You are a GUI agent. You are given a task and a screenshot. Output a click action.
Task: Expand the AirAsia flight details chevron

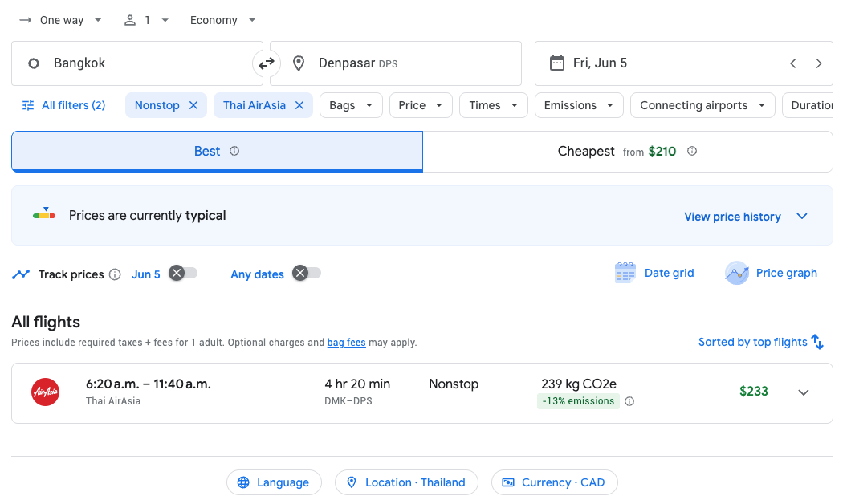pyautogui.click(x=804, y=392)
